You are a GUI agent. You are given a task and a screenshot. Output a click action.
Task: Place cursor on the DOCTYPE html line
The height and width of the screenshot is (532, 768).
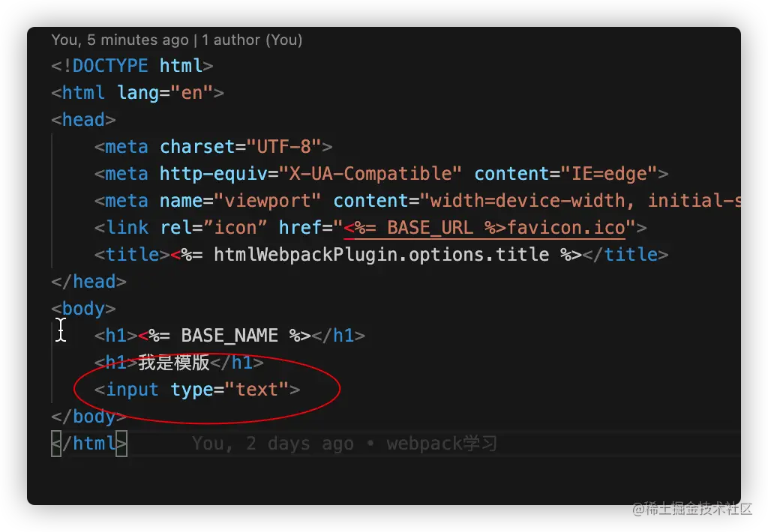pos(132,66)
